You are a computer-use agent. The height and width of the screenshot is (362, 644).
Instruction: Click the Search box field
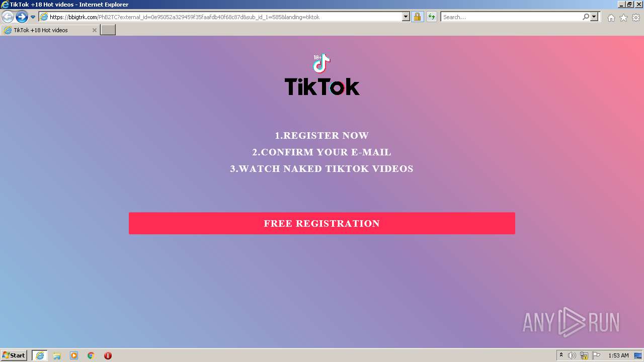(x=511, y=17)
